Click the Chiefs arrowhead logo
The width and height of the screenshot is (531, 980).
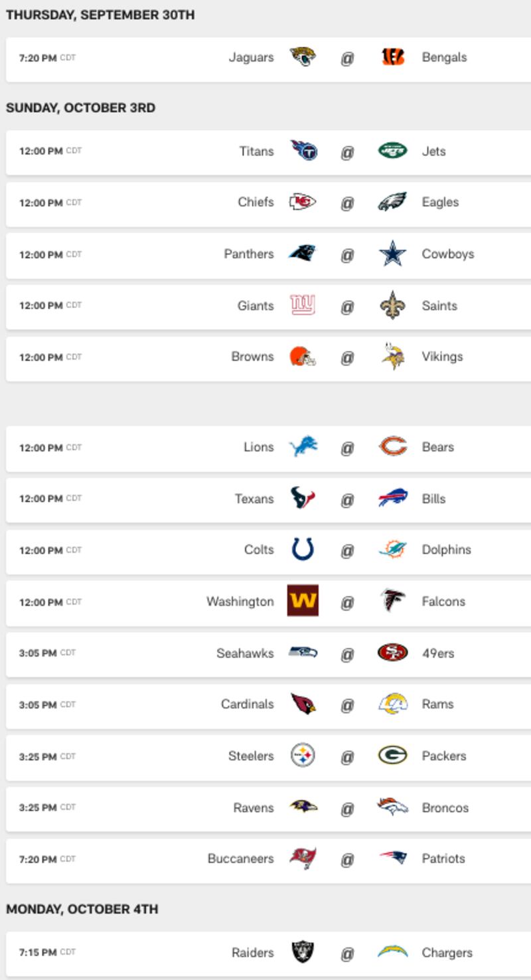(x=303, y=202)
